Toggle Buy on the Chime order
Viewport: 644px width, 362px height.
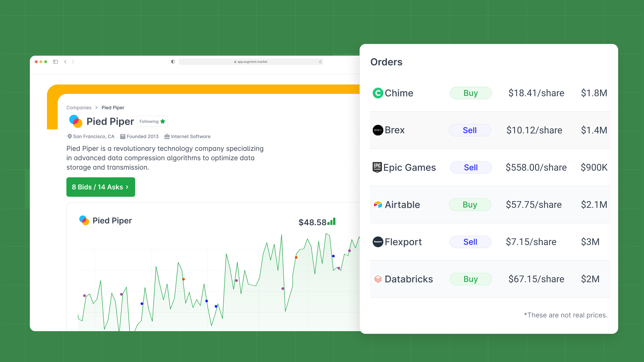click(471, 93)
